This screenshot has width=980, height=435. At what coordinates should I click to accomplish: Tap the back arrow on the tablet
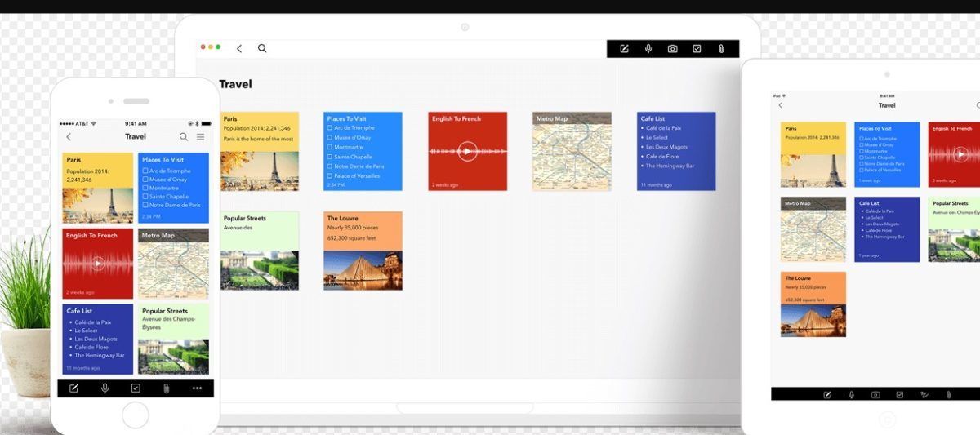click(781, 105)
